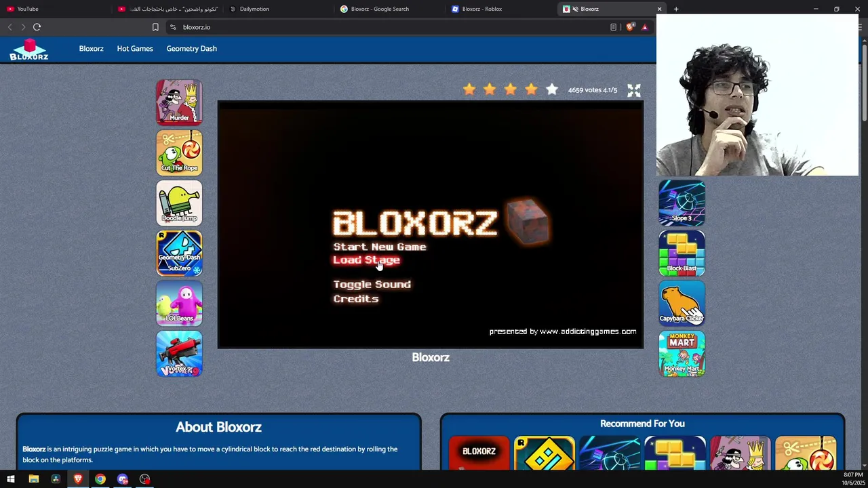Open OBS Studio from taskbar
Screen dimensions: 868x488
coord(144,479)
